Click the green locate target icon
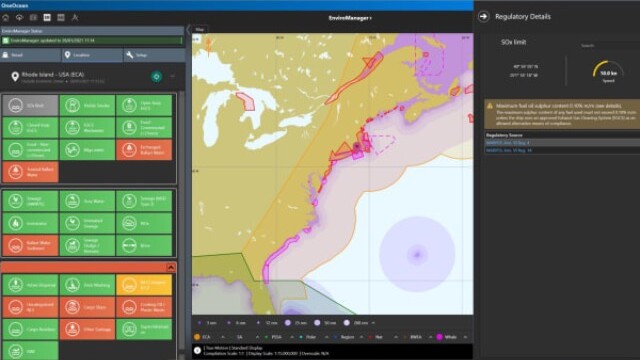640x360 pixels. 156,76
